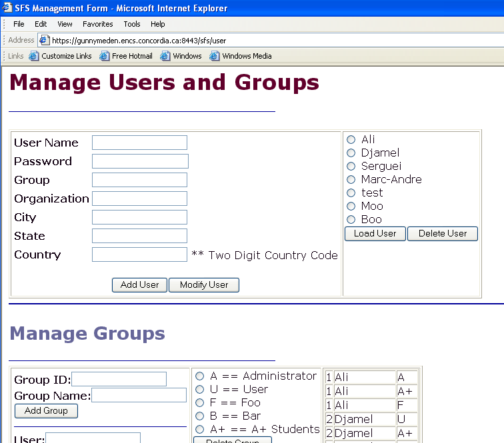Viewport: 504px width, 443px height.
Task: Open the File menu
Action: [x=19, y=24]
